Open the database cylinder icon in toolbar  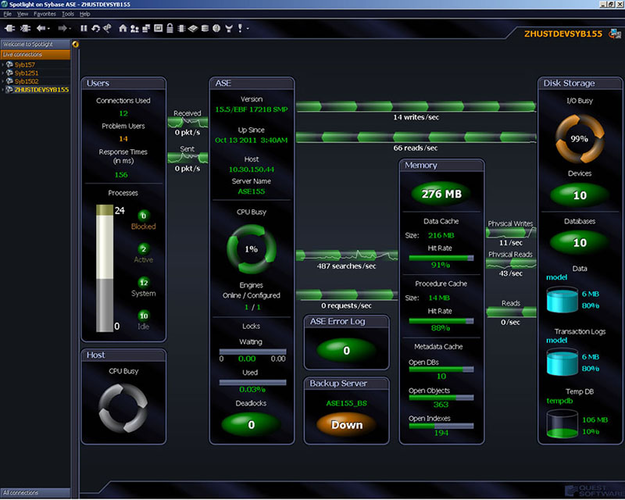205,28
